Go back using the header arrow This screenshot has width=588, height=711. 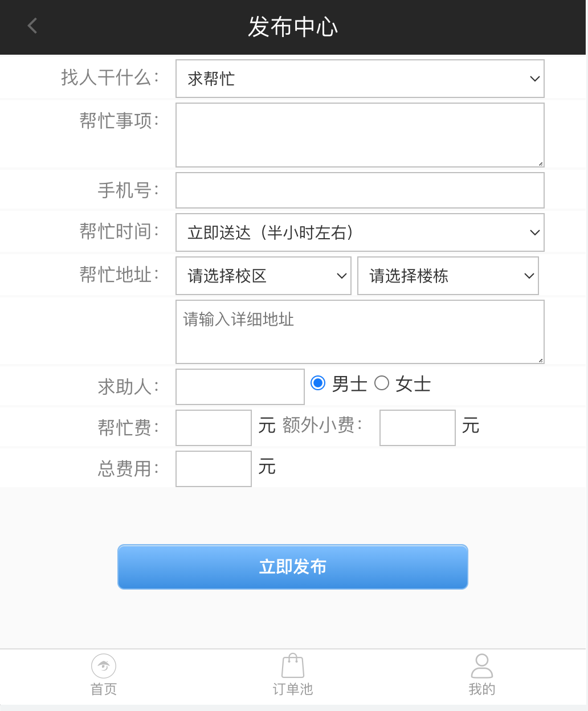(x=32, y=26)
